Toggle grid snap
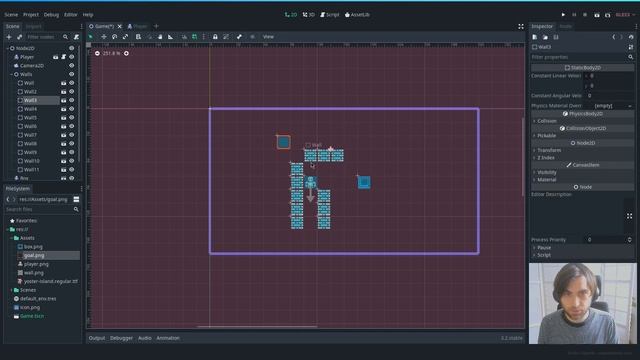This screenshot has width=640, height=360. [195, 37]
